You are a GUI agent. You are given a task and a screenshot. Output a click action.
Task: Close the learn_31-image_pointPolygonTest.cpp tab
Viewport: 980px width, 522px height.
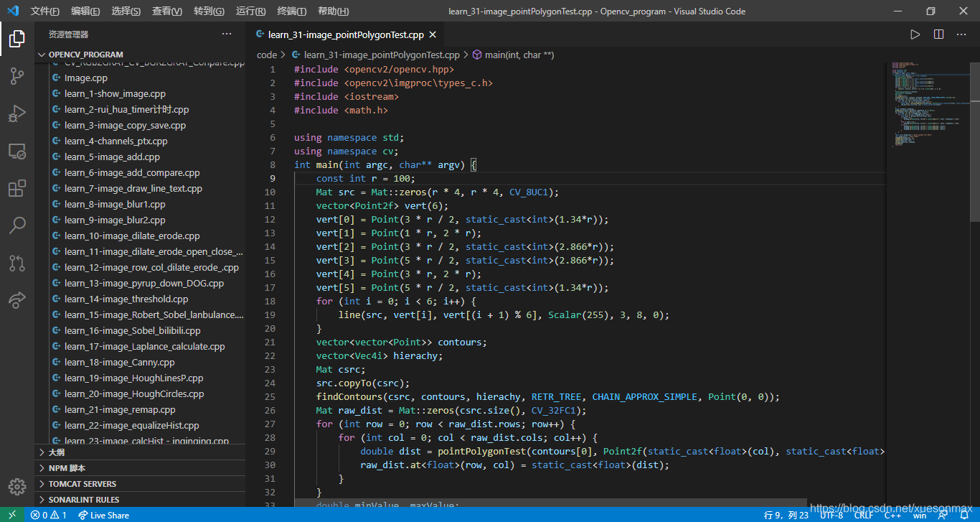(x=434, y=34)
